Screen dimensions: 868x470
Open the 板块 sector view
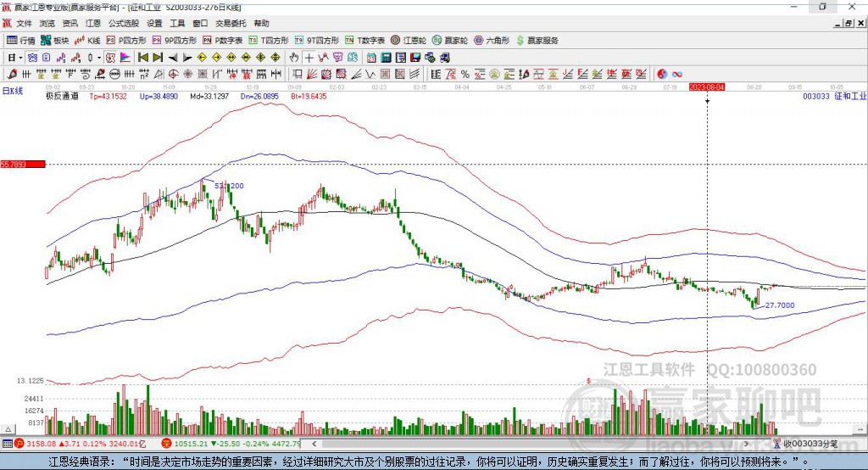(55, 41)
